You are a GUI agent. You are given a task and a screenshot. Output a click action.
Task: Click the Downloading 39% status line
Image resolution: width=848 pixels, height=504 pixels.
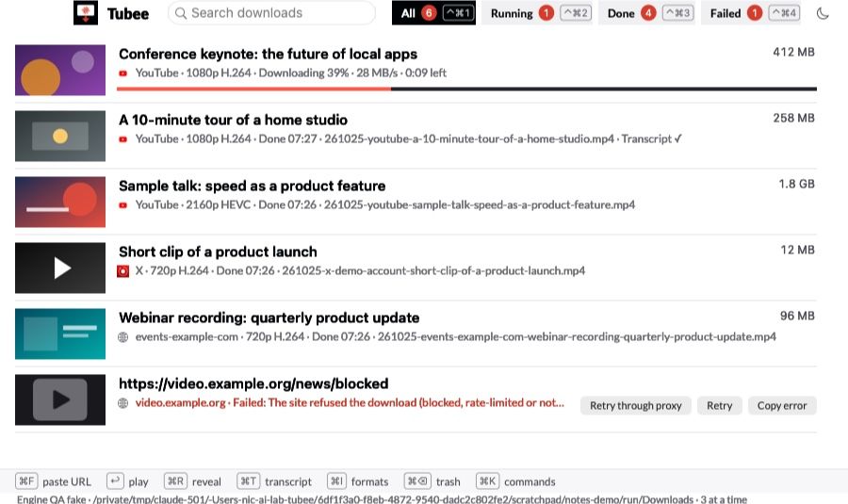(x=291, y=73)
